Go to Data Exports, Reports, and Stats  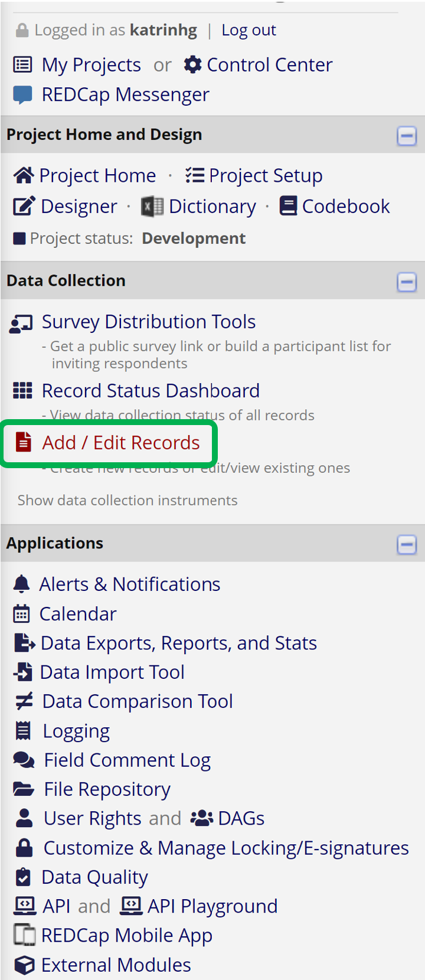(x=178, y=643)
